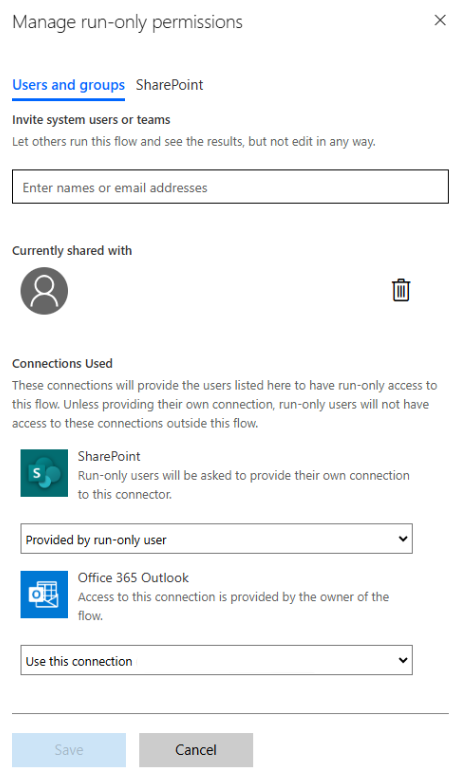Click the Currently shared with heading
Viewport: 459px width, 774px height.
coord(72,251)
